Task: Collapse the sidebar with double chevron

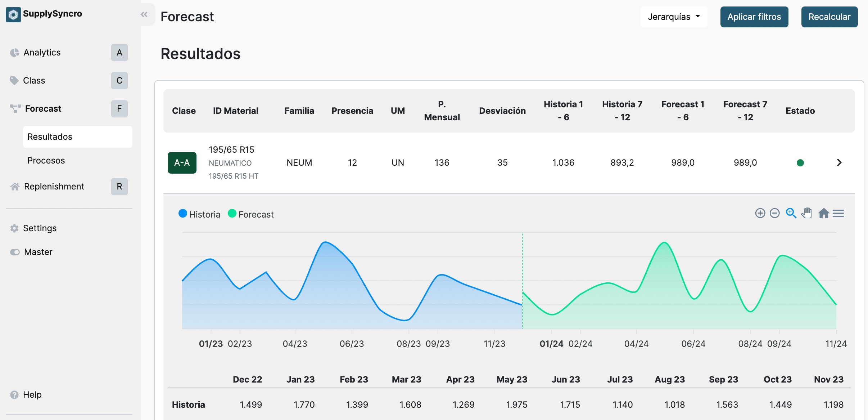Action: pyautogui.click(x=144, y=14)
